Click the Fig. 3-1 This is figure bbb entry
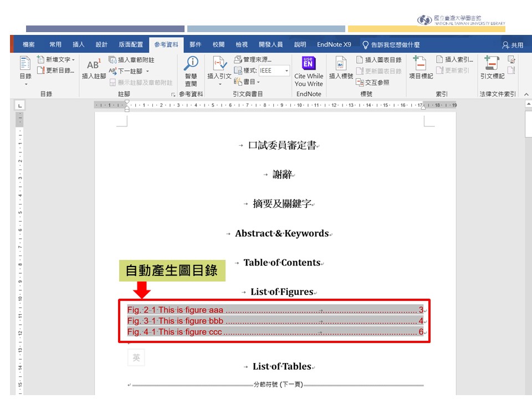This screenshot has height=399, width=532. [x=275, y=321]
